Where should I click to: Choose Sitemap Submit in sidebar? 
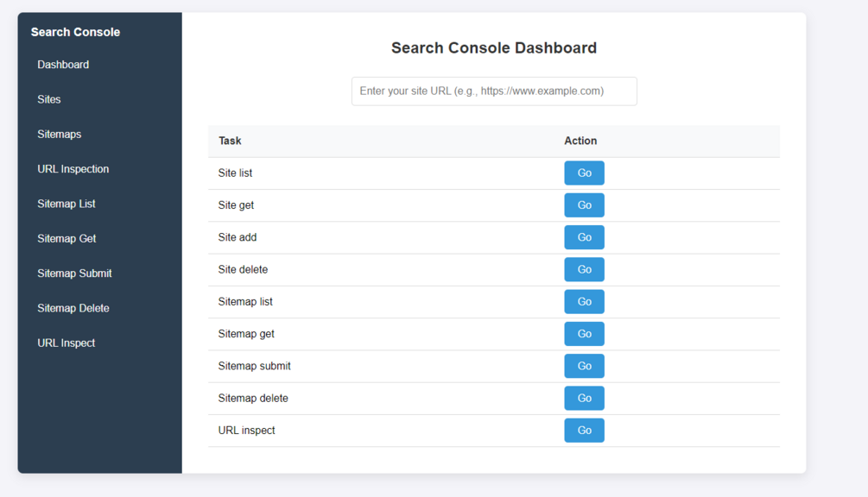tap(74, 274)
